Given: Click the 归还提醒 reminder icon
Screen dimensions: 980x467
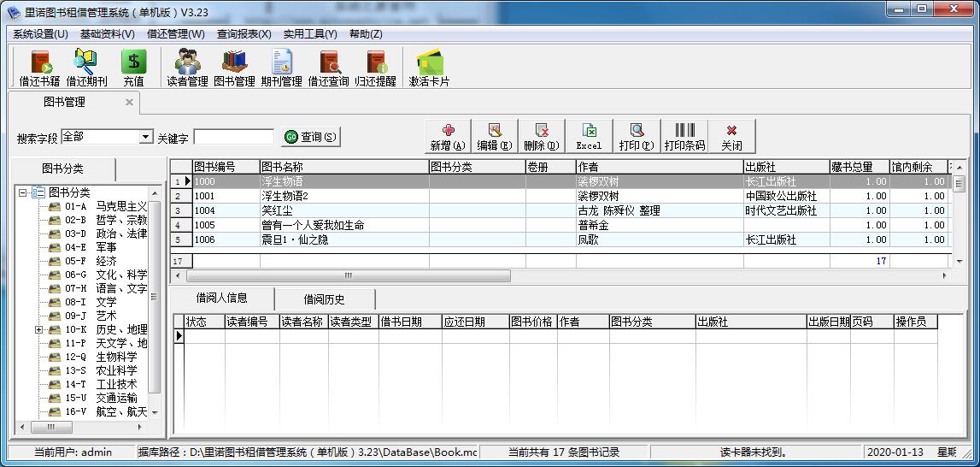Looking at the screenshot, I should (x=376, y=68).
